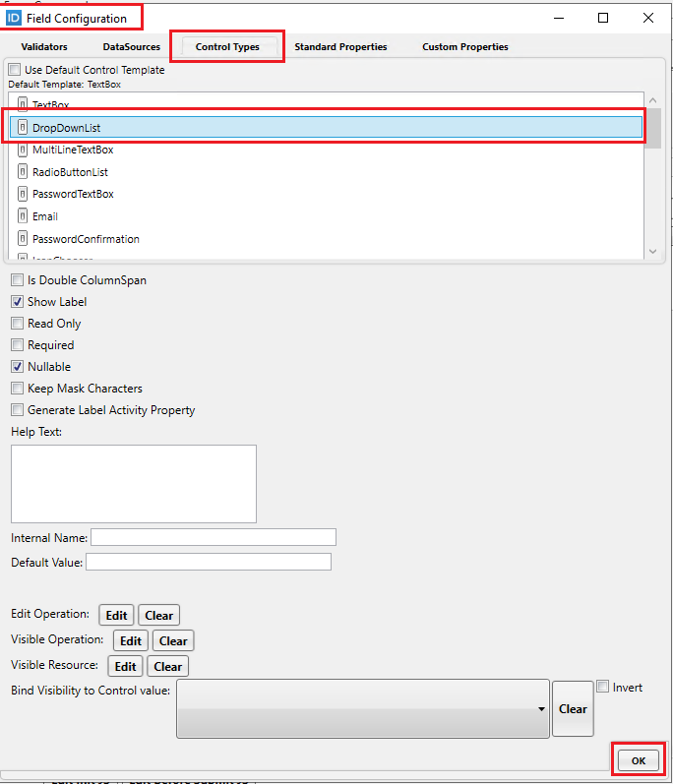Click the TextBox template icon

click(23, 104)
